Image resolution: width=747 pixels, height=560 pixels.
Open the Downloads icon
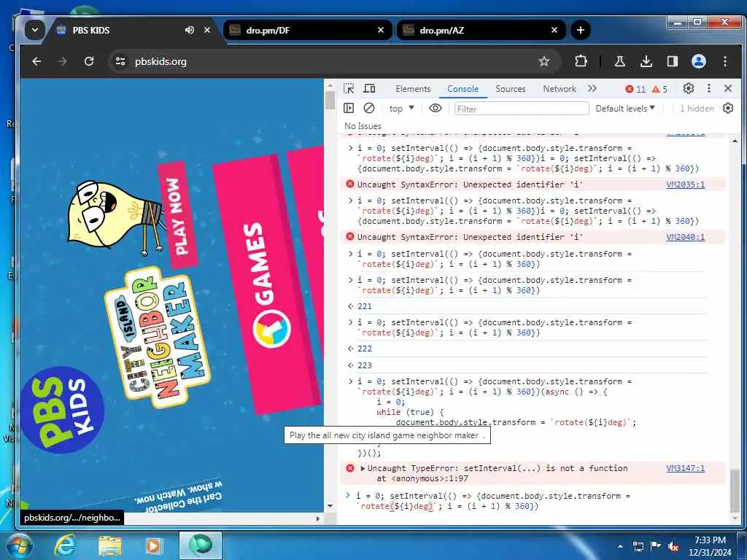pos(646,61)
